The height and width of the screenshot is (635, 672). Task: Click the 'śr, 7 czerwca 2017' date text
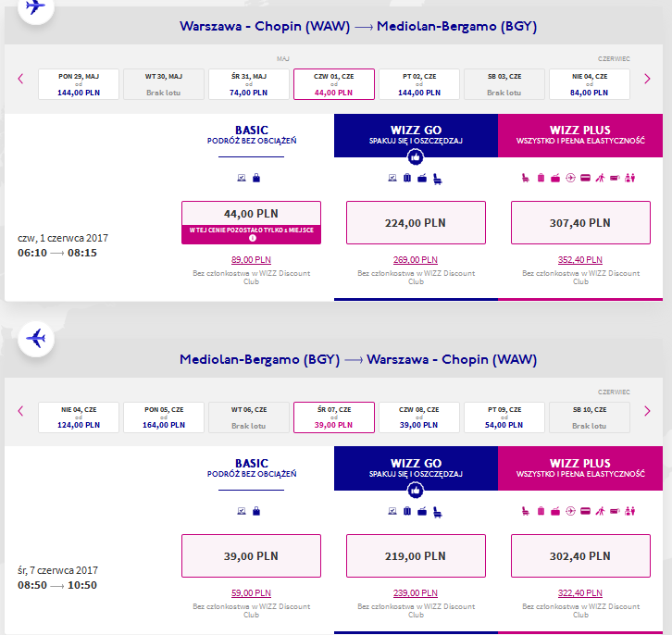58,571
